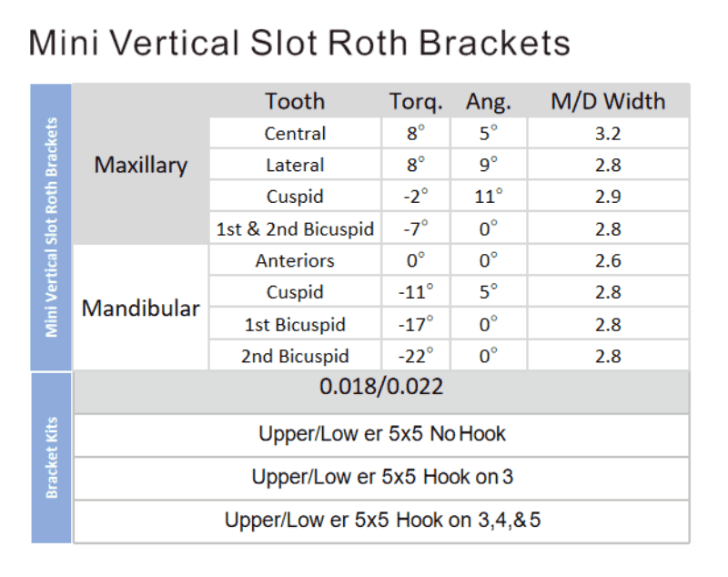Image resolution: width=728 pixels, height=577 pixels.
Task: Click the vertical Mini Vertical Slot side label
Action: (51, 227)
